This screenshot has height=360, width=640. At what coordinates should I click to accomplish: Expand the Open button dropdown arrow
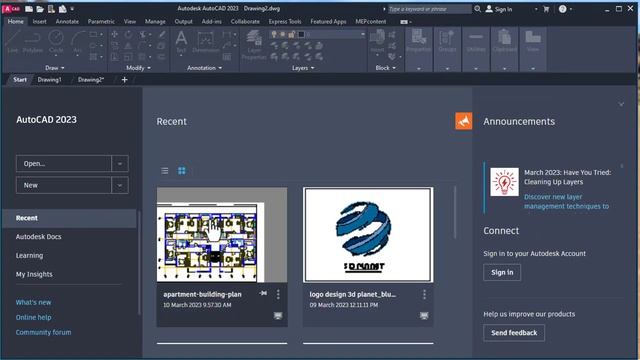point(120,164)
